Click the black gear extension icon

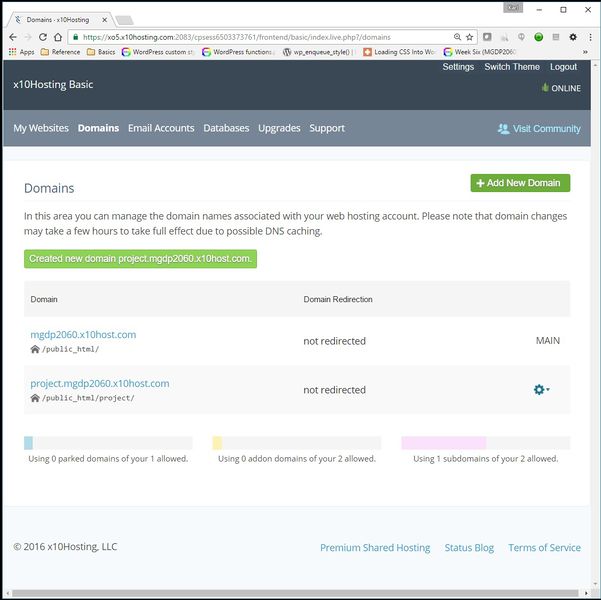tap(573, 37)
